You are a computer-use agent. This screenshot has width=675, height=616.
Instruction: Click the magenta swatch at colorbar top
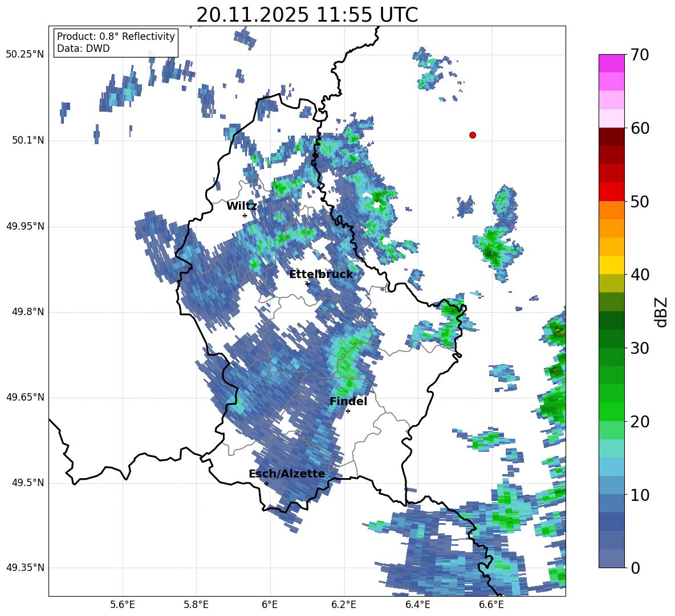pyautogui.click(x=611, y=63)
